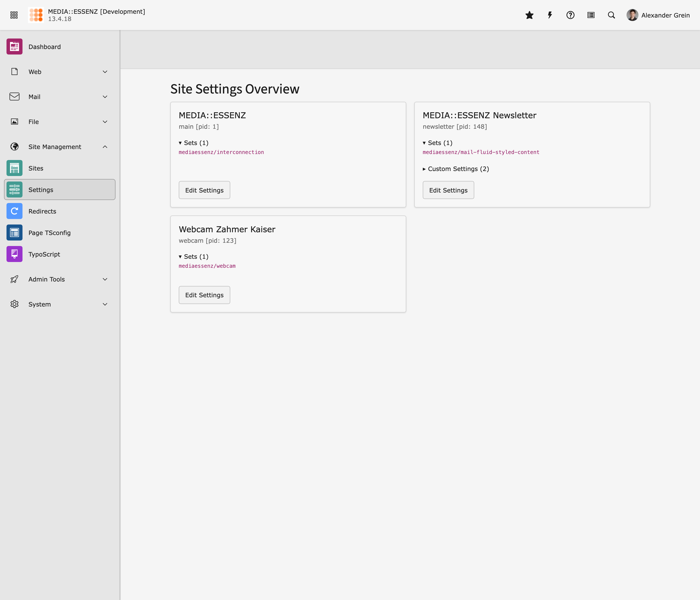The width and height of the screenshot is (700, 600).
Task: Expand the Web menu group
Action: [x=105, y=71]
